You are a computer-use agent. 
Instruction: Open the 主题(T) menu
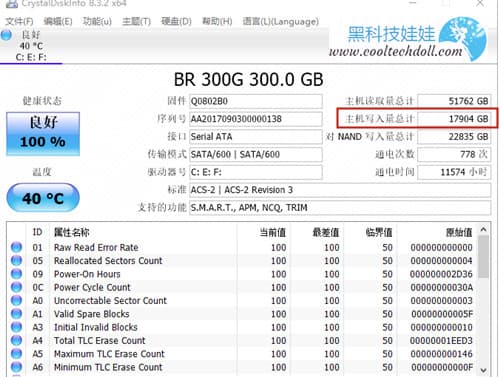(137, 22)
